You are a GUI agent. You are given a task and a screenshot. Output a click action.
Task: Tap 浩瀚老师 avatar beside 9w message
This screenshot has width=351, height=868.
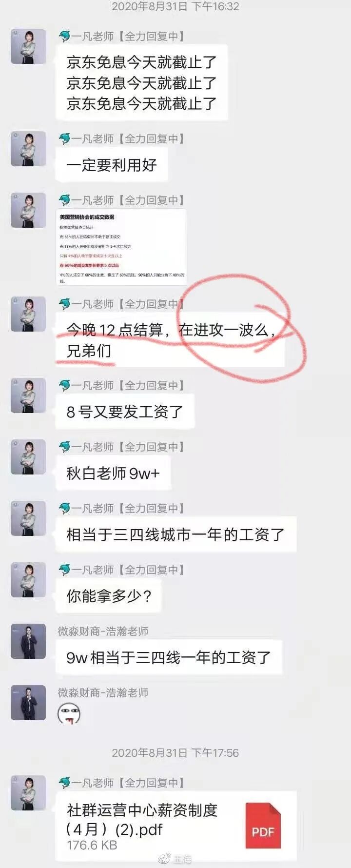tap(28, 641)
